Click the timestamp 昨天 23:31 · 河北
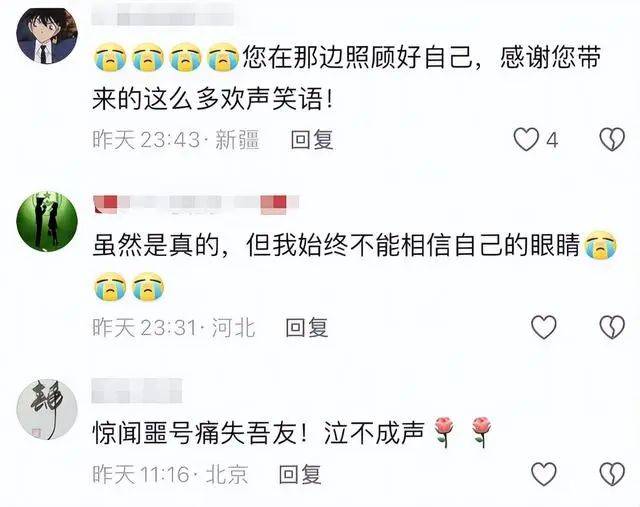The width and height of the screenshot is (640, 507). 174,328
